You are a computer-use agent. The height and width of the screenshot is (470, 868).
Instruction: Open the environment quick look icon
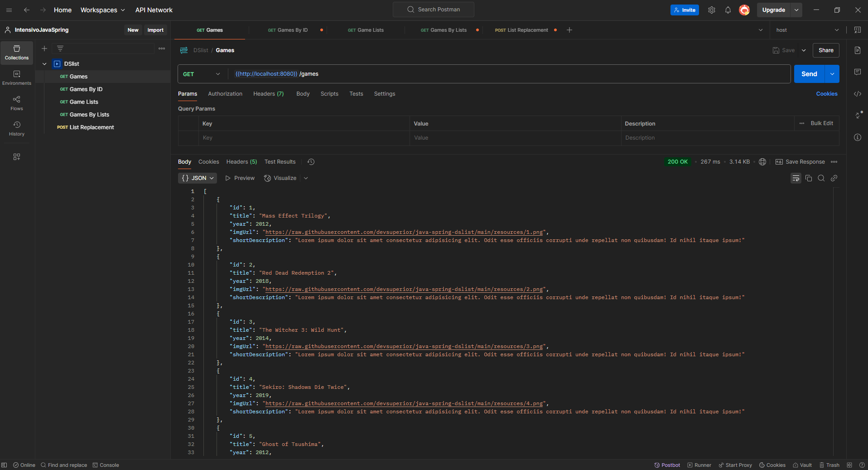click(x=858, y=30)
